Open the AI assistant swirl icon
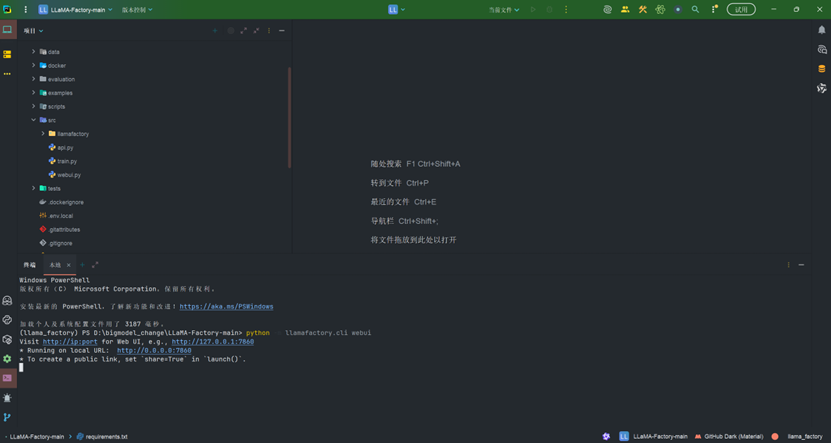Screen dimensions: 831x443 (x=608, y=10)
